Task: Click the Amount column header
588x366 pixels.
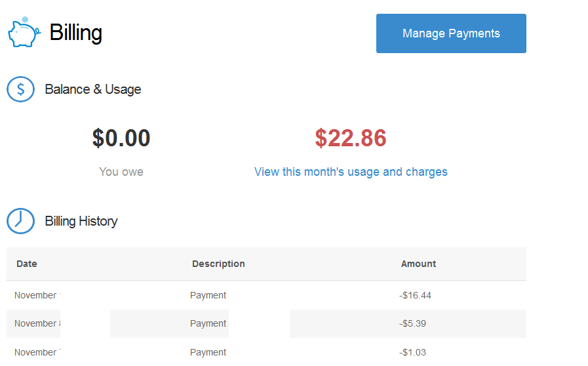Action: coord(418,264)
